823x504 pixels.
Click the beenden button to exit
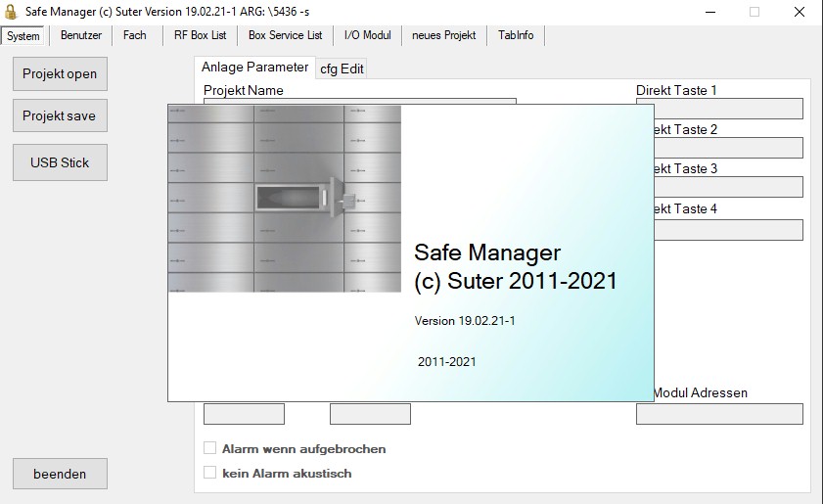60,474
